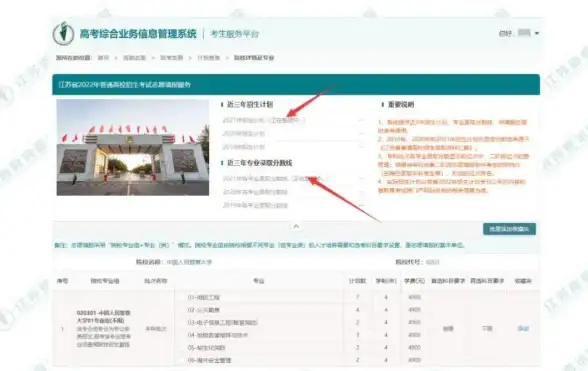
Task: Click the 添加 link in the 收藏夹 column
Action: (x=523, y=329)
